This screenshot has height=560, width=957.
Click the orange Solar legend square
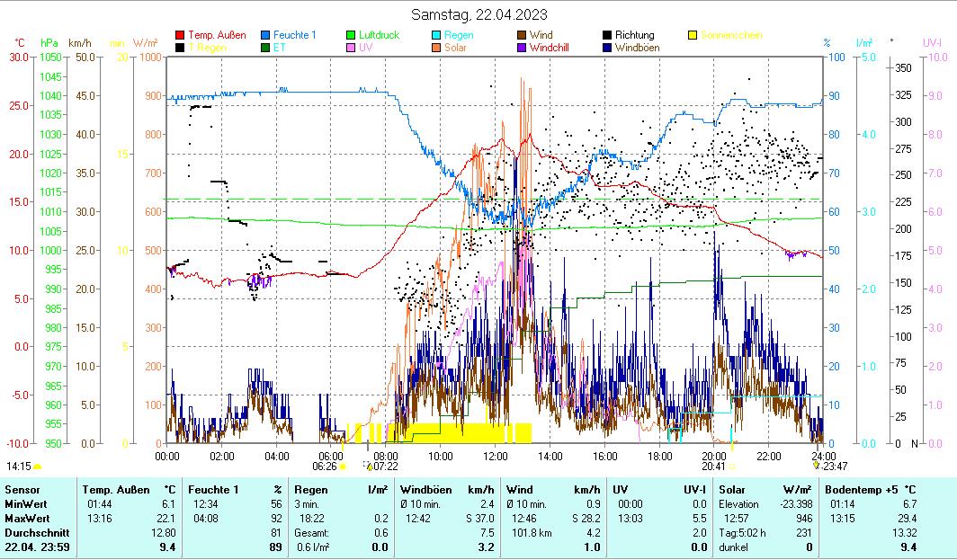[x=436, y=47]
